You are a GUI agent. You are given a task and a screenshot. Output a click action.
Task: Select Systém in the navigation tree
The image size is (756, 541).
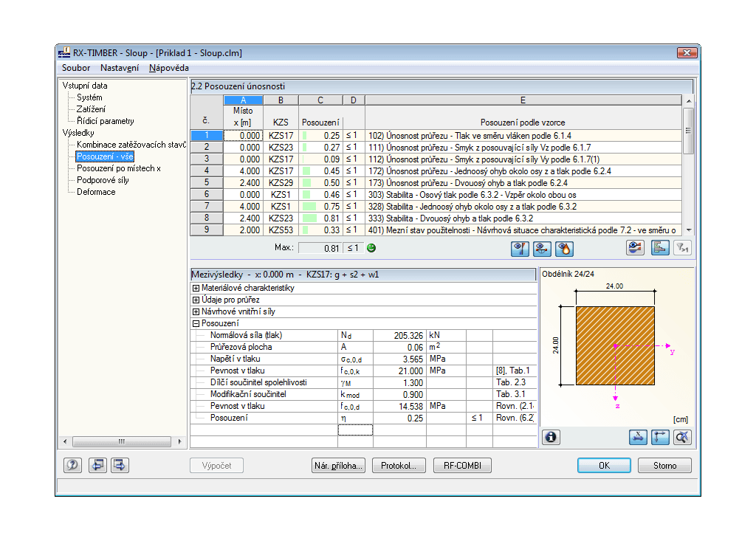pos(89,97)
